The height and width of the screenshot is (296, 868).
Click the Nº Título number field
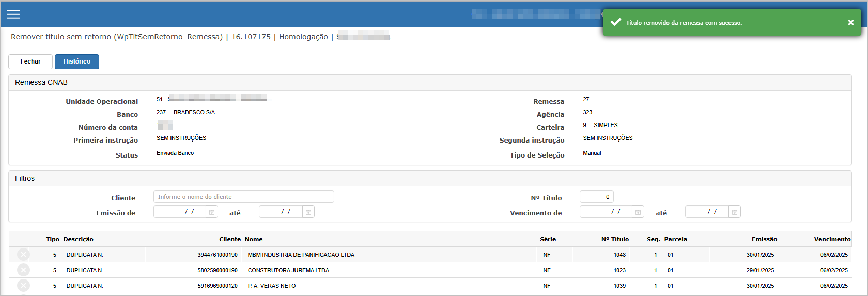coord(596,197)
